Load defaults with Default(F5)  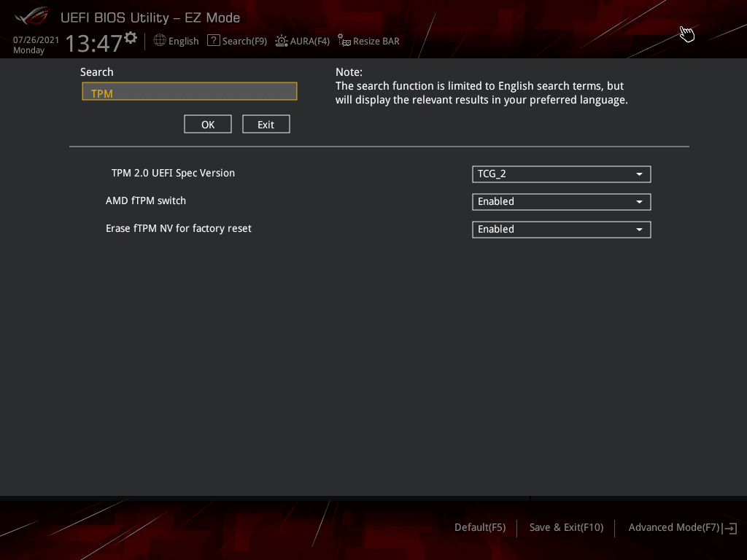(x=480, y=528)
